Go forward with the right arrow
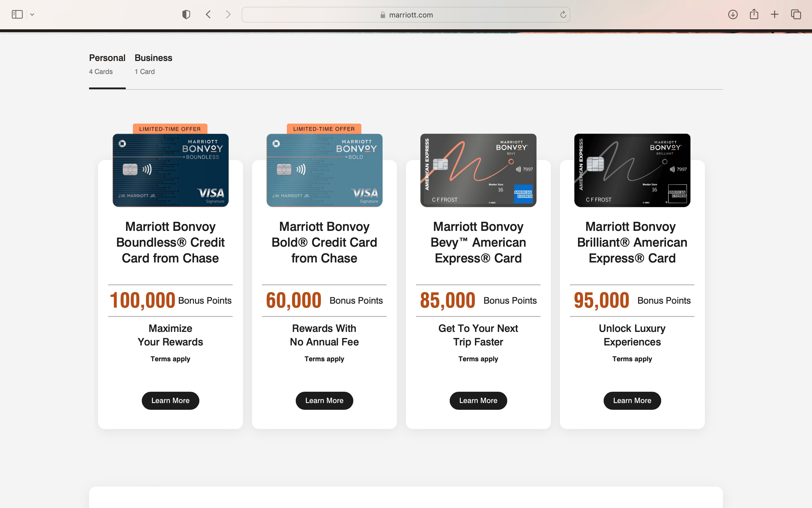 228,14
